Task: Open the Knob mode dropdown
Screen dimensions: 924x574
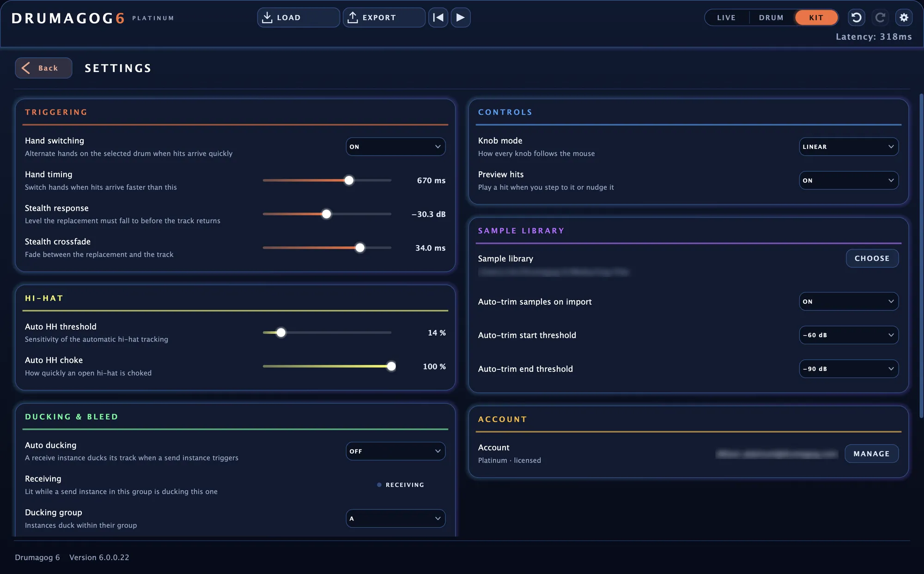Action: 849,146
